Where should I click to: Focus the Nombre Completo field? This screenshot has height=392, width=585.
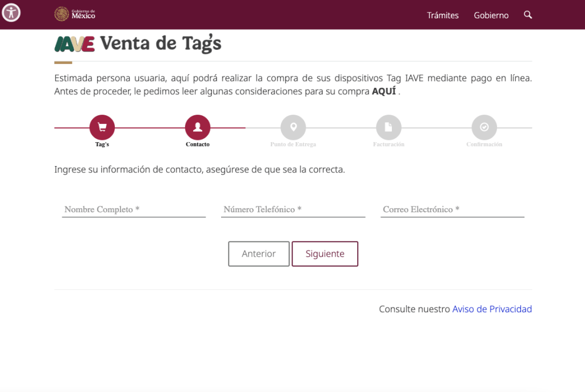134,209
